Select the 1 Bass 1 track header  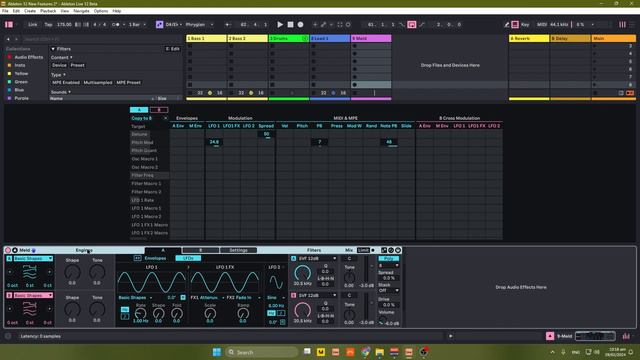pos(206,38)
